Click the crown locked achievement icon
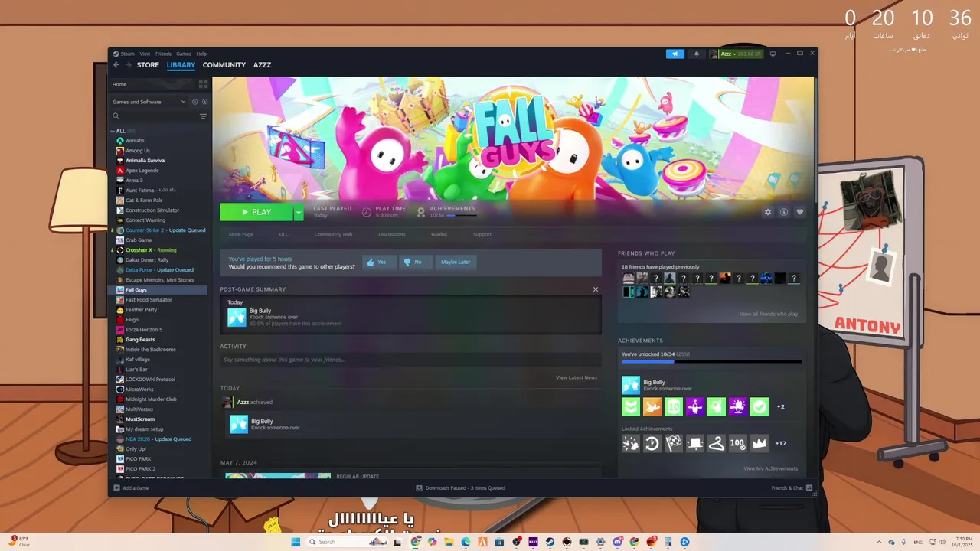The image size is (980, 551). (x=759, y=443)
